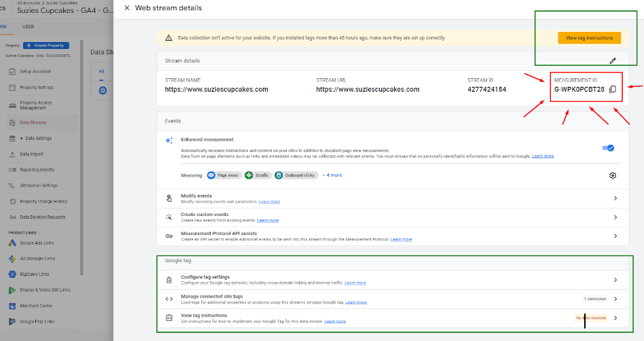This screenshot has height=341, width=644.
Task: Click Display & Video 360 Links icon
Action: (12, 290)
